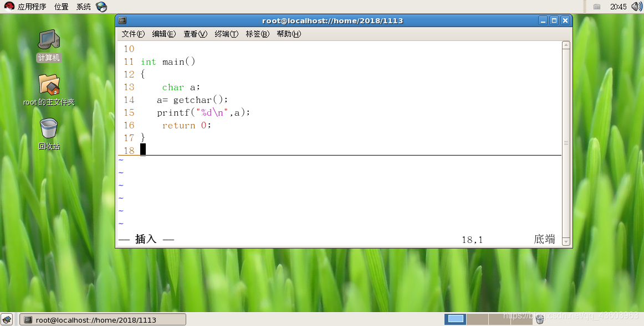Click the trash applet in bottom panel
The width and height of the screenshot is (644, 326).
[540, 319]
